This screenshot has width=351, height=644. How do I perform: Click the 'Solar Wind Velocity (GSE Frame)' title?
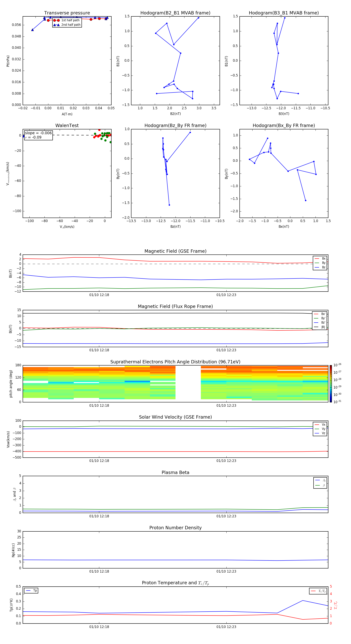coord(175,417)
